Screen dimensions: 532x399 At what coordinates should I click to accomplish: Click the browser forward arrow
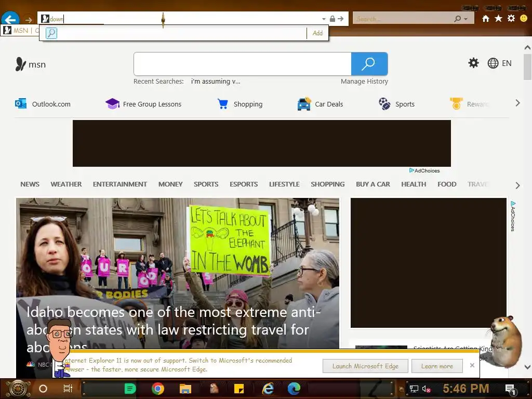(x=29, y=20)
